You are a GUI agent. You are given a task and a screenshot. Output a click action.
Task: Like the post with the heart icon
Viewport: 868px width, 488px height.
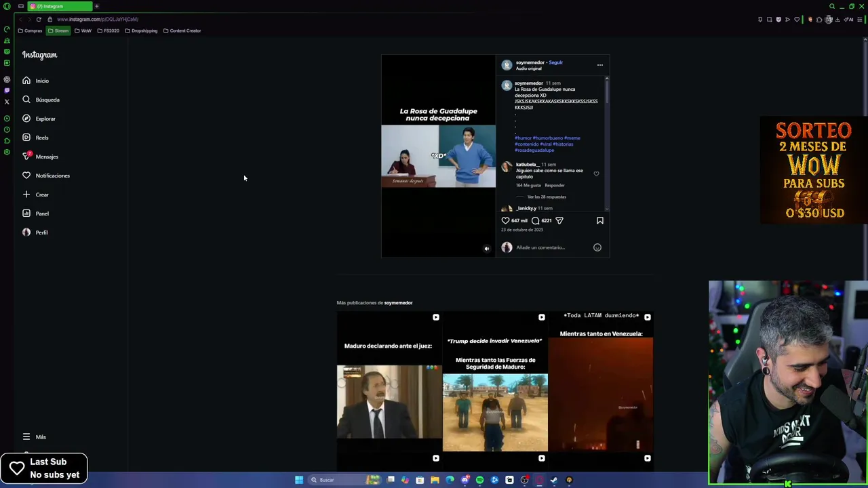click(x=505, y=220)
